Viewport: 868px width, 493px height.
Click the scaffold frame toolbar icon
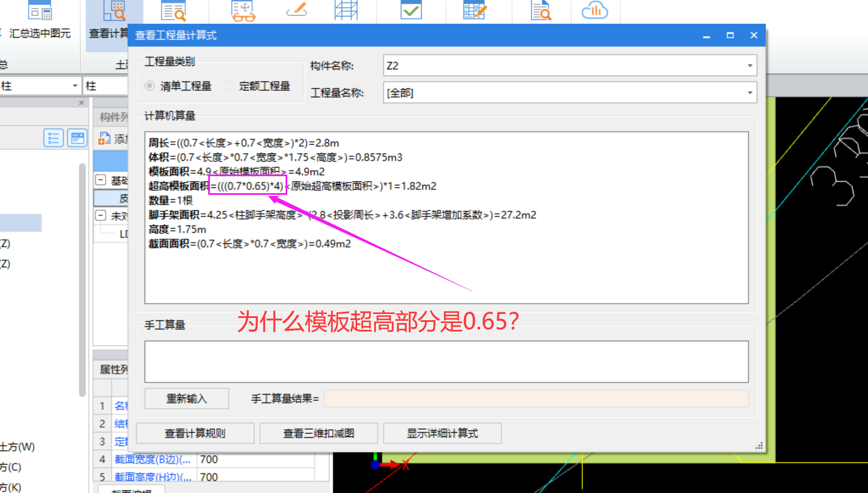346,10
